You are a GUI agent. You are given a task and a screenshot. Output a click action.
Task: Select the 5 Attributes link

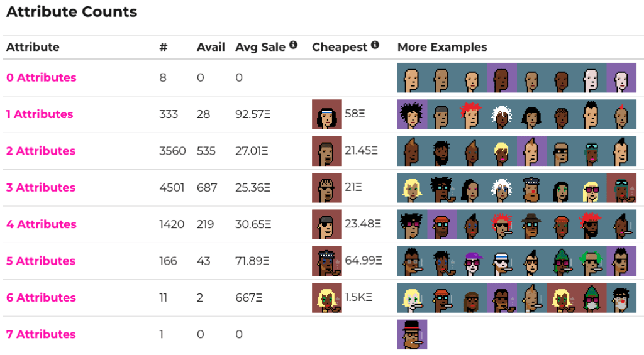tap(41, 261)
